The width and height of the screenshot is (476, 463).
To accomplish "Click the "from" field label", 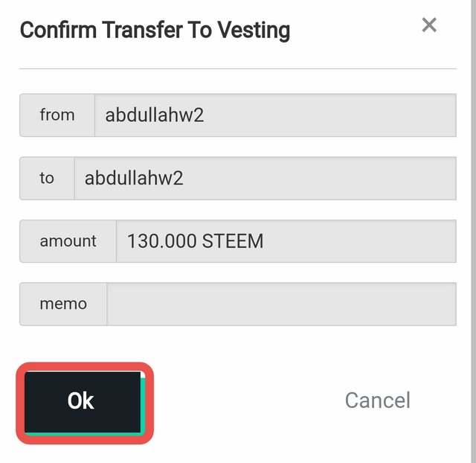I will click(57, 115).
